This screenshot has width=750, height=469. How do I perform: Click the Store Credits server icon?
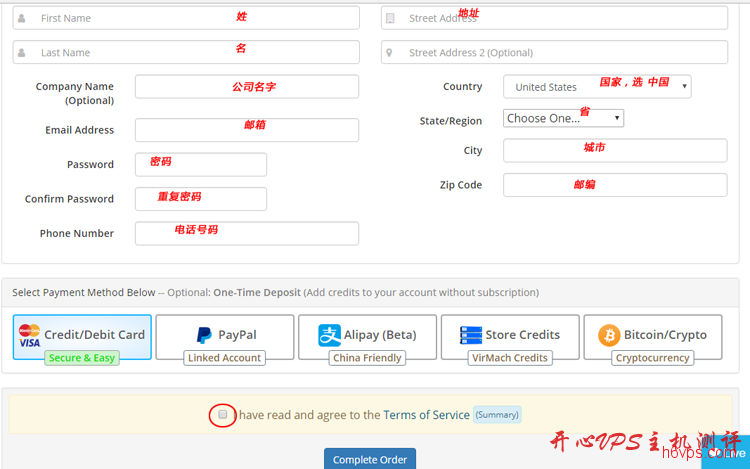[471, 335]
